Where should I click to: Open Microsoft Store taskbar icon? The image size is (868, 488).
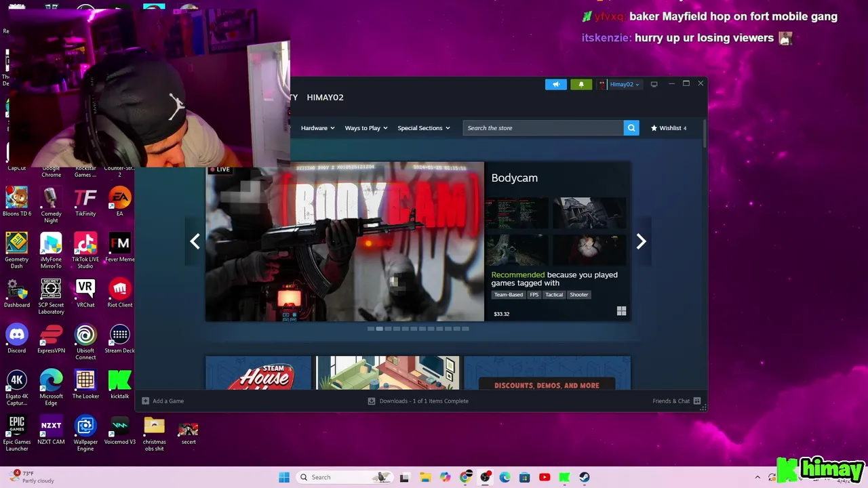coord(524,477)
